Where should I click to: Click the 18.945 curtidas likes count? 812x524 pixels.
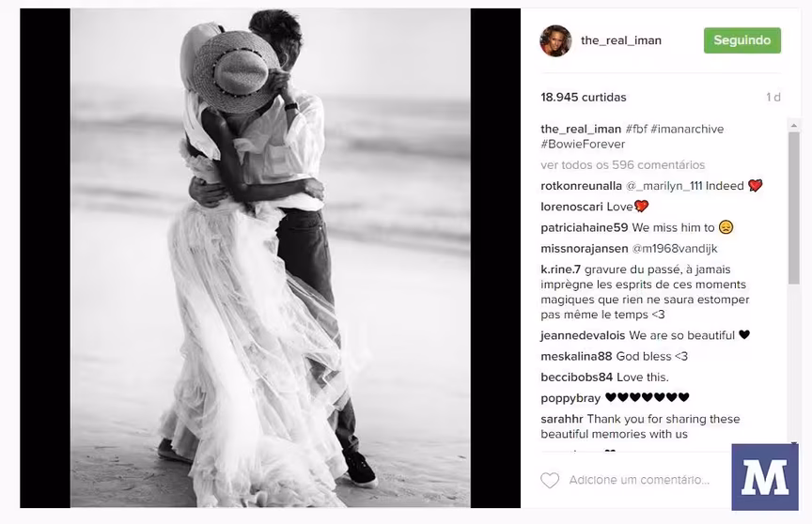[583, 98]
